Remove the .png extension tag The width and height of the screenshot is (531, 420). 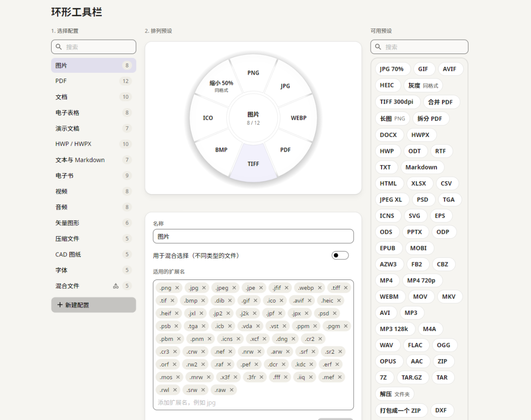[177, 288]
